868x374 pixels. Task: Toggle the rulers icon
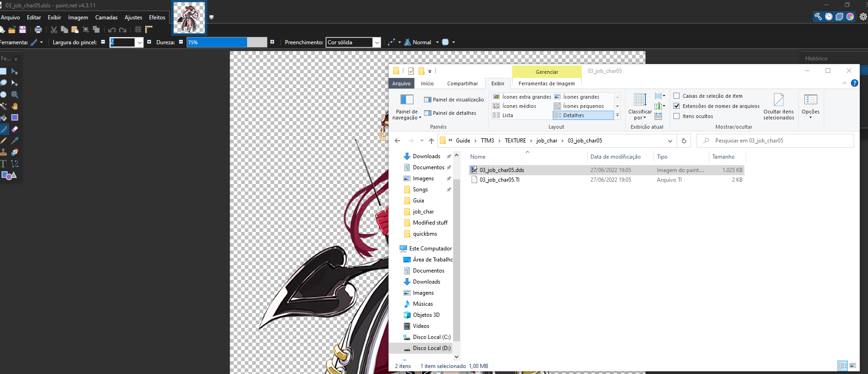tap(148, 30)
